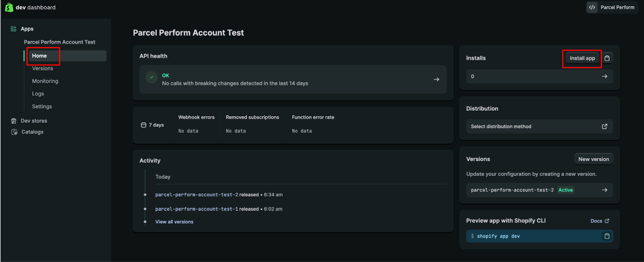Image resolution: width=644 pixels, height=262 pixels.
Task: Click the installs count row showing 0
Action: pyautogui.click(x=539, y=76)
